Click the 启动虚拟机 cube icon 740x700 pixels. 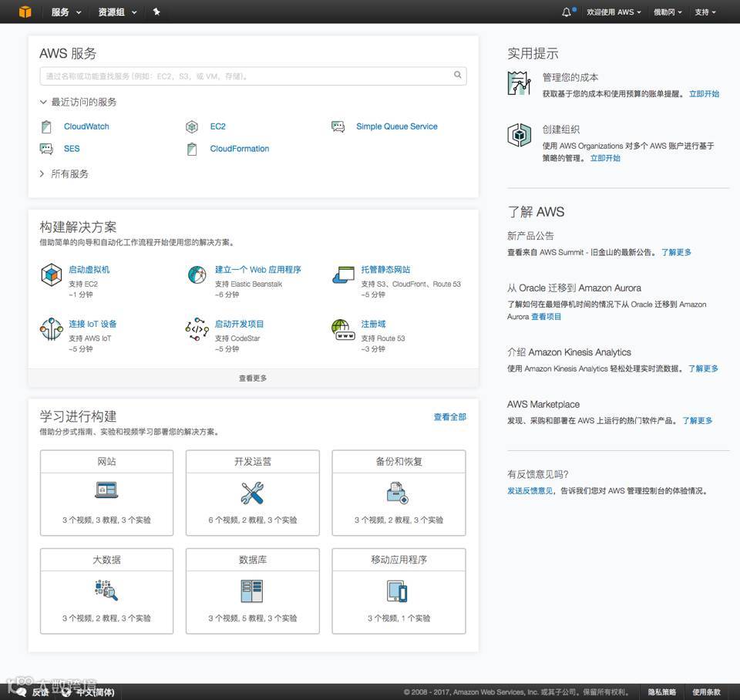(x=52, y=275)
